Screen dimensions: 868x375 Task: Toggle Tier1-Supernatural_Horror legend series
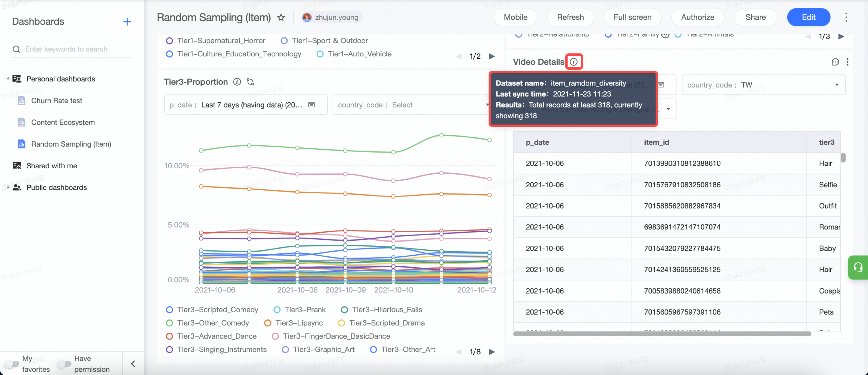[216, 41]
